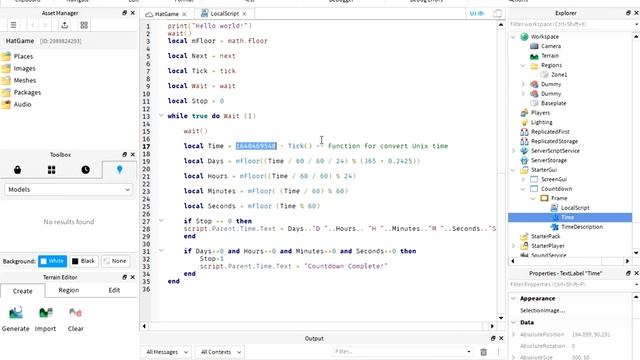Open the Meshes folder in Asset Manager
The width and height of the screenshot is (640, 360).
[19, 80]
